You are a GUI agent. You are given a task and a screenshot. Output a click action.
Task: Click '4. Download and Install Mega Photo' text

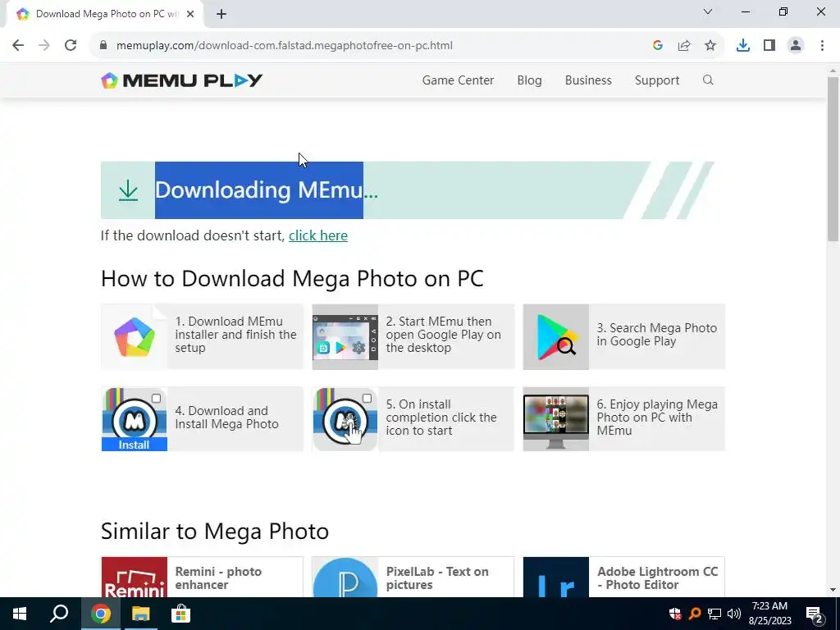tap(226, 418)
